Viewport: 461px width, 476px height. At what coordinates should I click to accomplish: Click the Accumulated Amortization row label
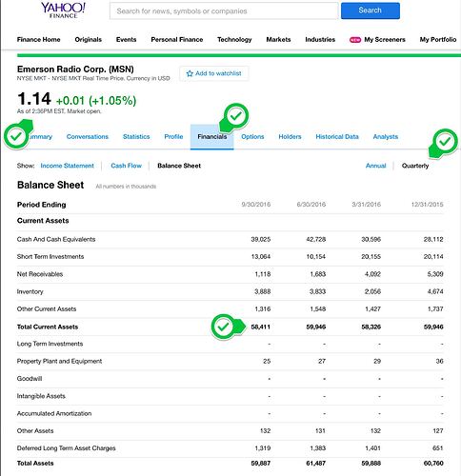[54, 413]
